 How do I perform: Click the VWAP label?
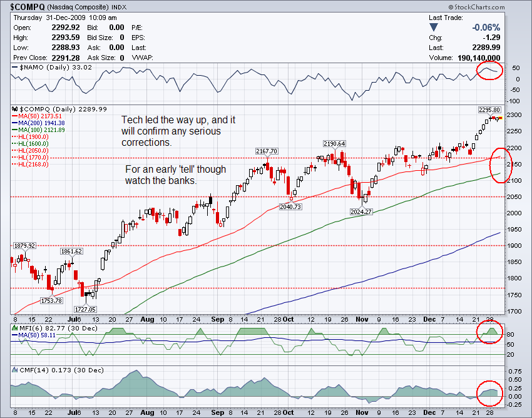142,58
